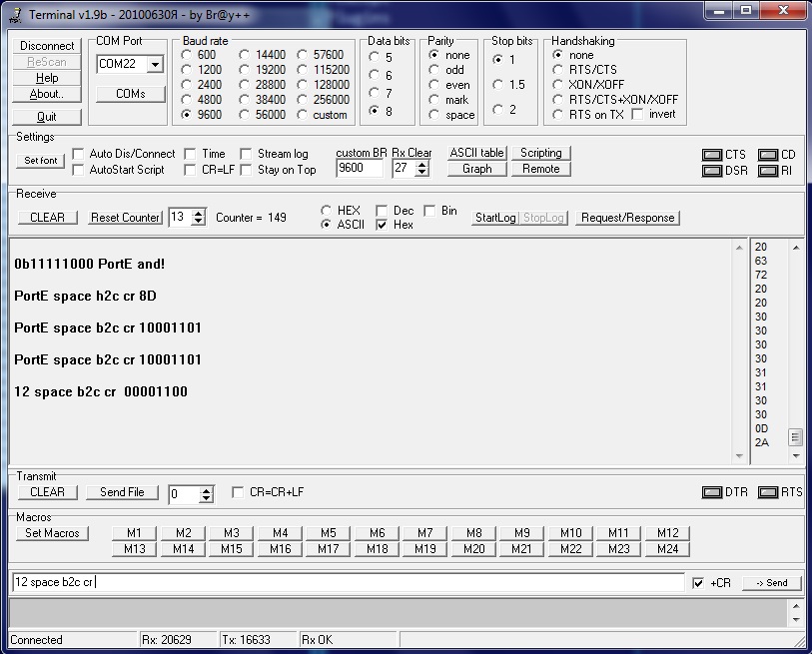Enable Time stamp checkbox
This screenshot has height=654, width=812.
[x=190, y=154]
